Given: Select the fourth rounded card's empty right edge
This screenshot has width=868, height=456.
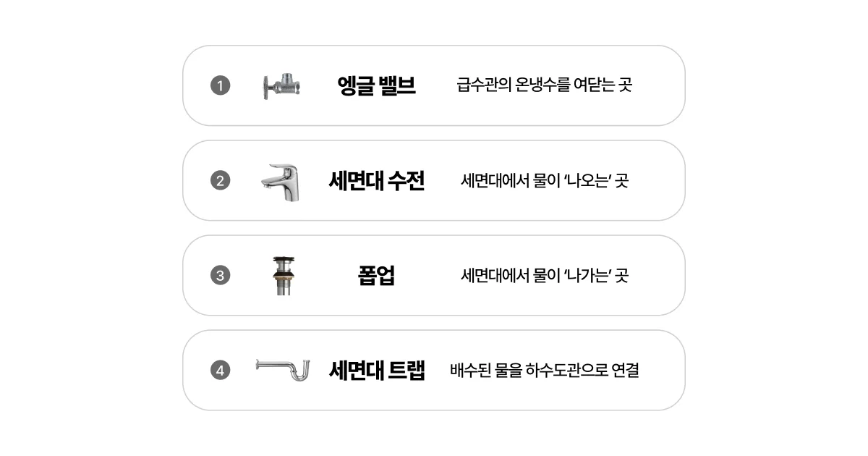Looking at the screenshot, I should pyautogui.click(x=664, y=371).
